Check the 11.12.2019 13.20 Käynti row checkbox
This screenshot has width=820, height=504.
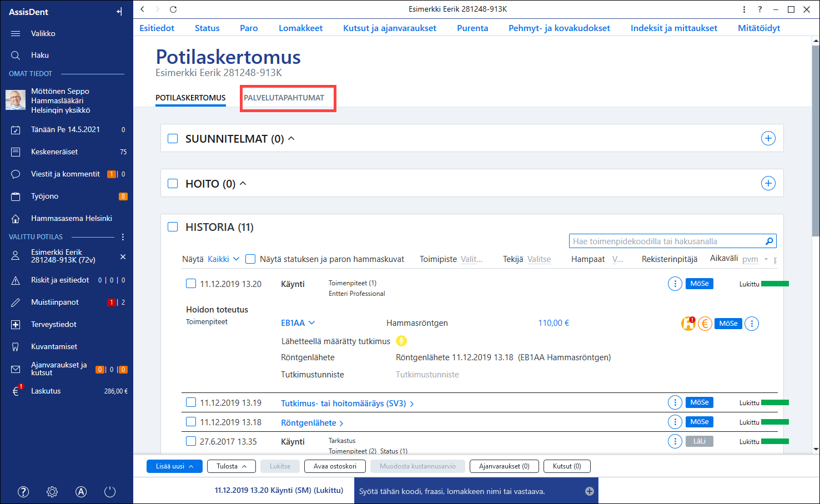tap(191, 284)
